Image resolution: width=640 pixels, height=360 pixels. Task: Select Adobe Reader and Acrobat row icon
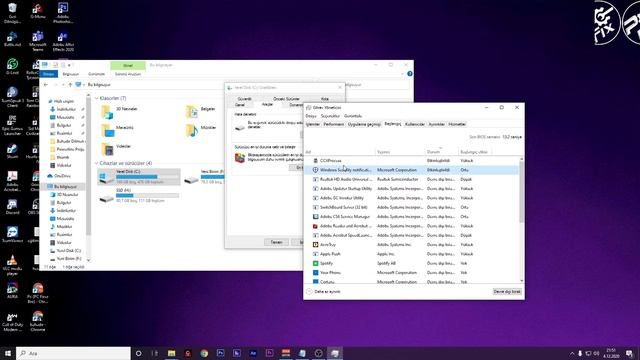point(315,226)
